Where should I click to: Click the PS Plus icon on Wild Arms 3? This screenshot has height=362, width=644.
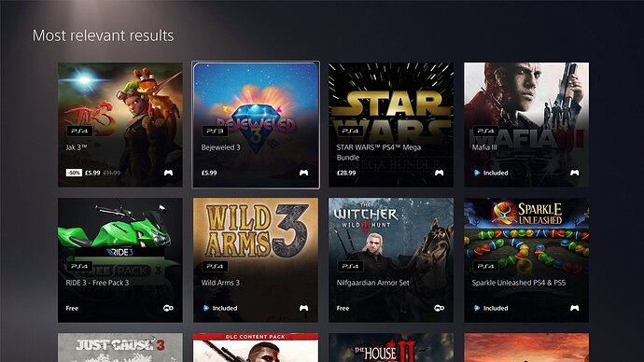205,308
